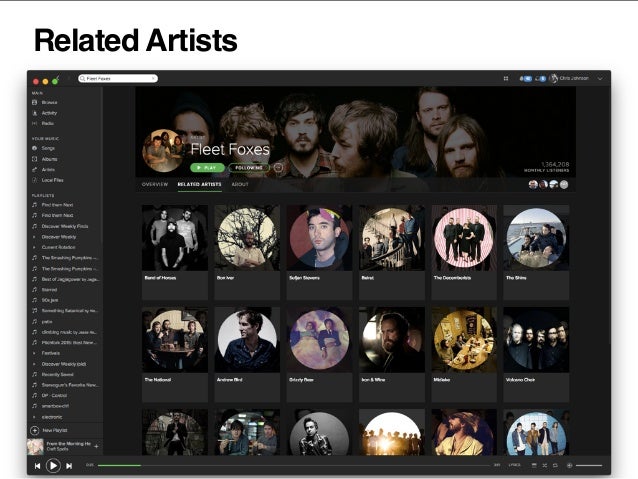Expand the Current Rotation playlist folder
638x479 pixels.
click(34, 247)
